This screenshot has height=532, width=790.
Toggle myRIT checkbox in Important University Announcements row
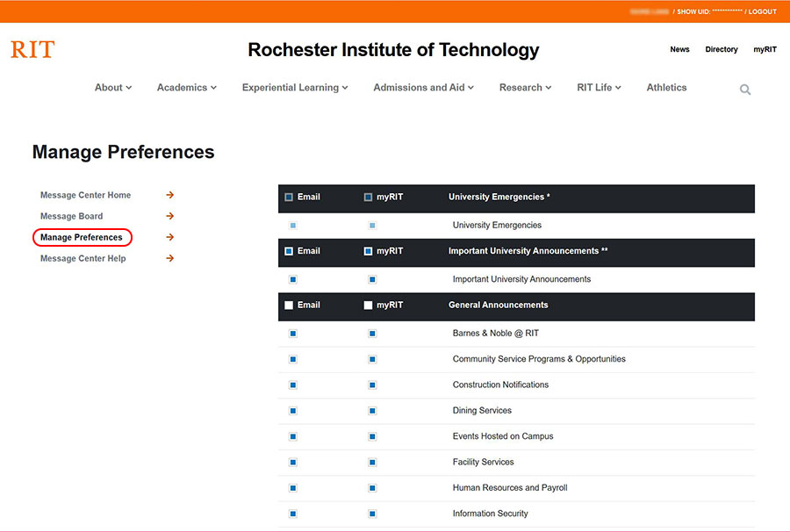pos(372,279)
